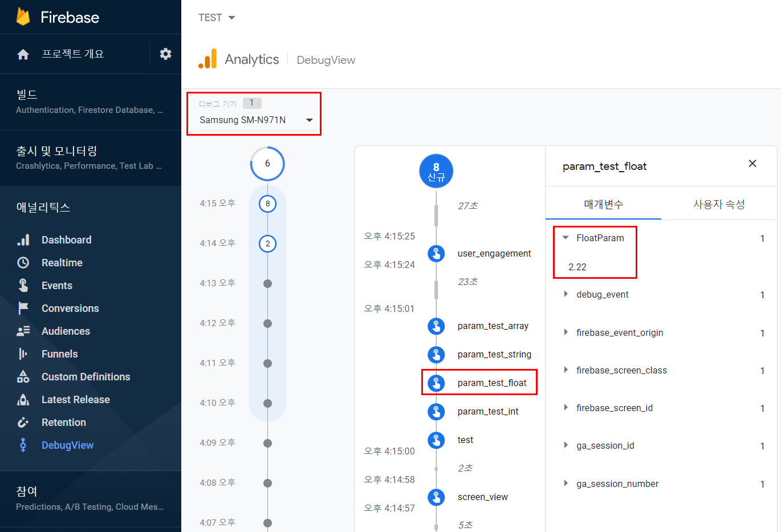Switch to the 사용자 속성 tab
This screenshot has height=532, width=781.
[719, 204]
